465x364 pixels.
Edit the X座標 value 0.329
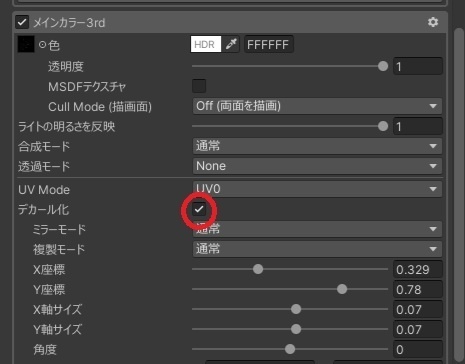point(418,269)
